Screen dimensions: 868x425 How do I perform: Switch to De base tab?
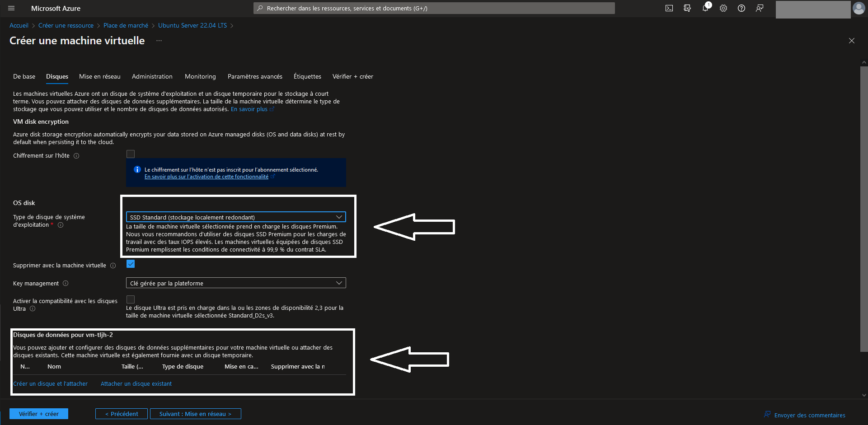tap(24, 76)
